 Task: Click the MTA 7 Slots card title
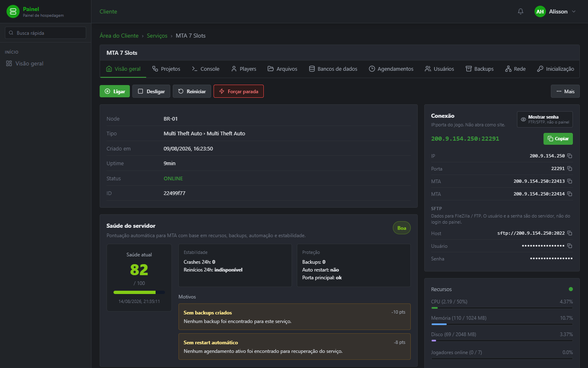(x=122, y=53)
